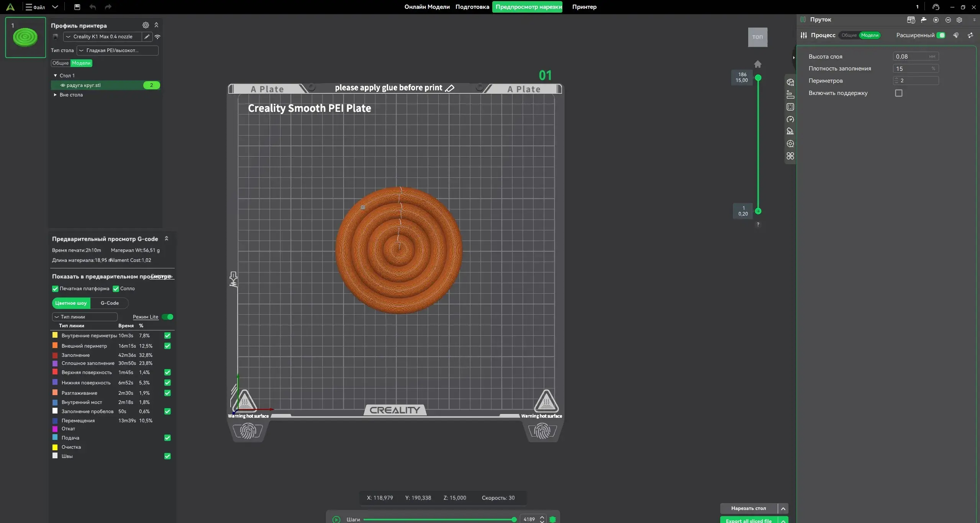Uncheck the Печатная платформа checkbox
Image resolution: width=980 pixels, height=523 pixels.
pyautogui.click(x=55, y=289)
